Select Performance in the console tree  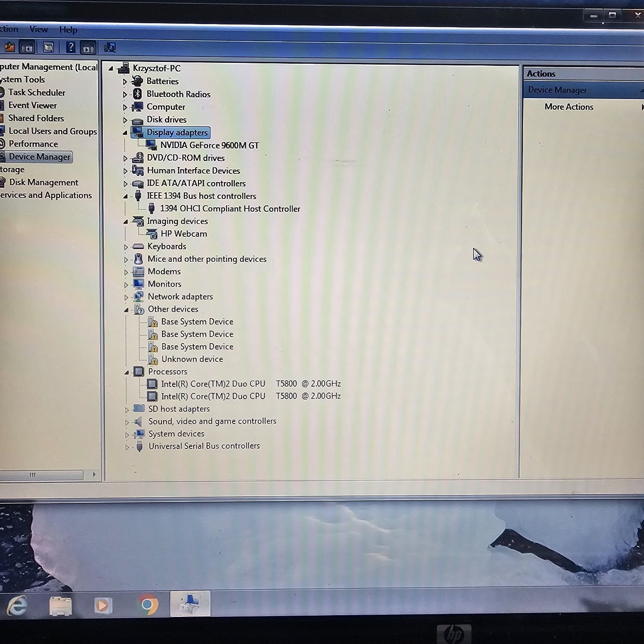tap(33, 144)
